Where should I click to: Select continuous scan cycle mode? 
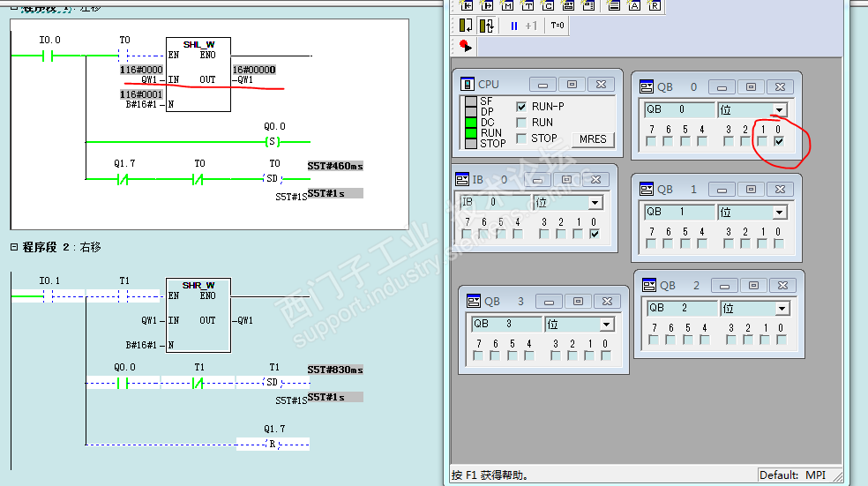(487, 26)
